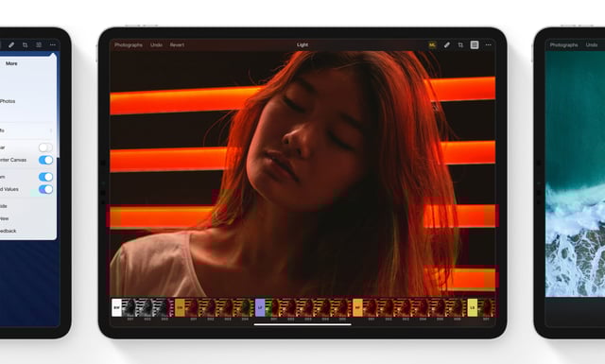This screenshot has height=364, width=605.
Task: Apply BW preset thumbnail 001
Action: [x=130, y=307]
